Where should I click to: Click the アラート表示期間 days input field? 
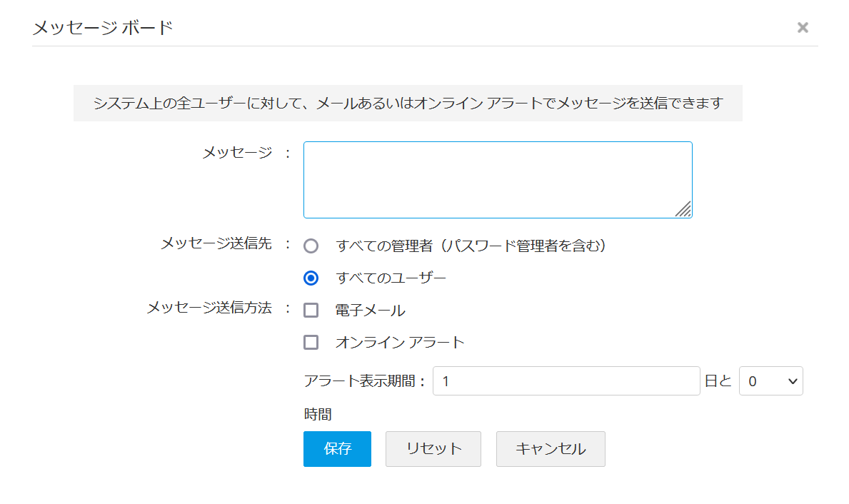566,381
